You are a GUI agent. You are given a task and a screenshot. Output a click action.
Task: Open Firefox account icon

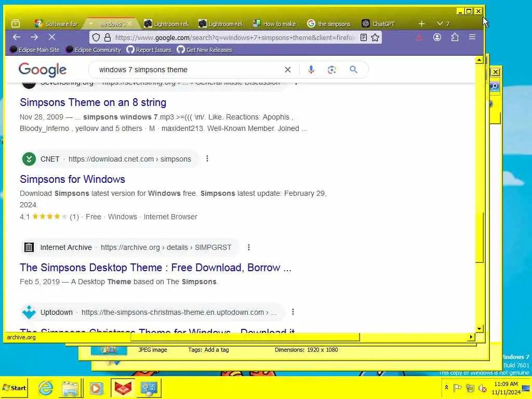(x=437, y=37)
